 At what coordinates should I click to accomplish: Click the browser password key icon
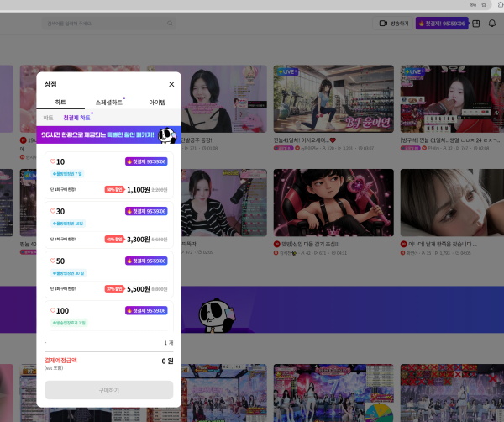[473, 4]
